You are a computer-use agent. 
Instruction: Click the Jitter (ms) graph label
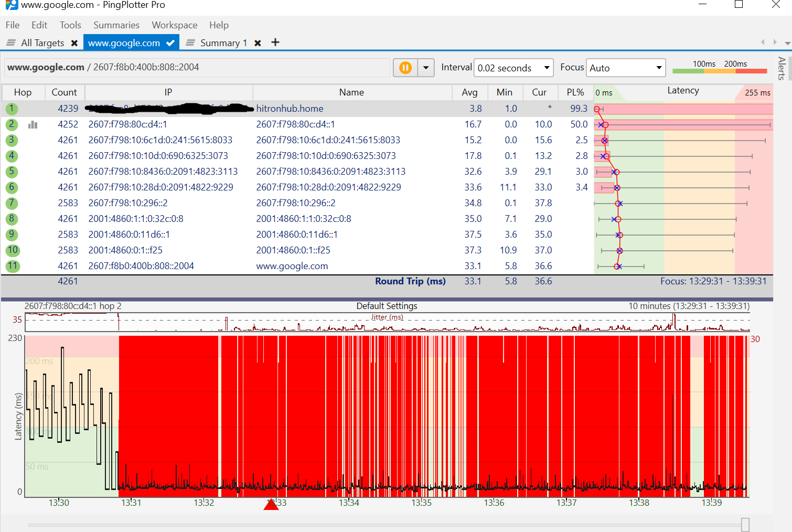pos(387,317)
